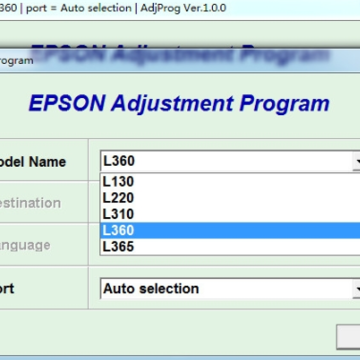Choose L365 in the model list

pos(230,247)
